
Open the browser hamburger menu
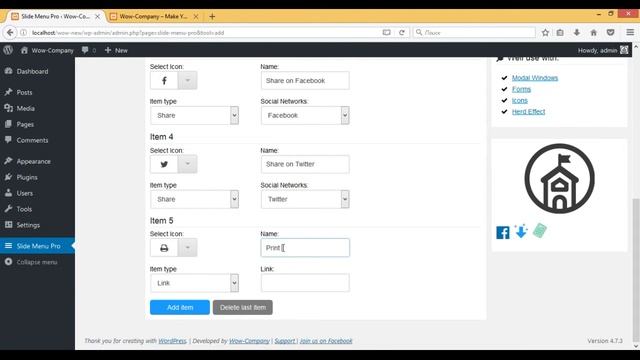point(630,32)
